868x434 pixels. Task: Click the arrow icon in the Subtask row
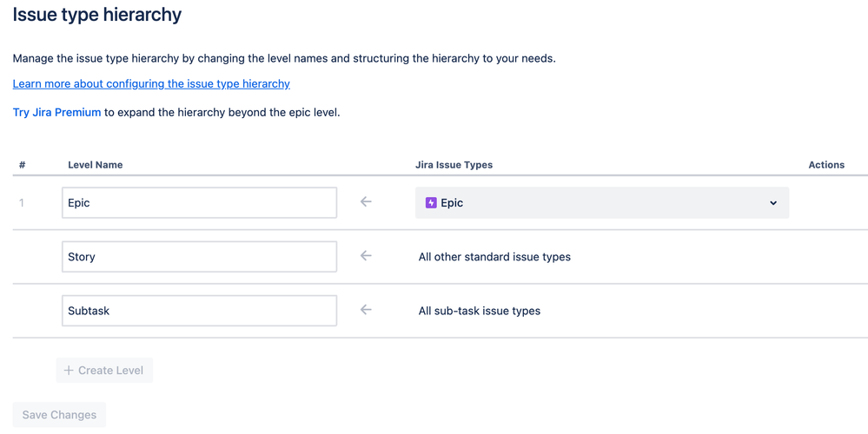pos(365,310)
